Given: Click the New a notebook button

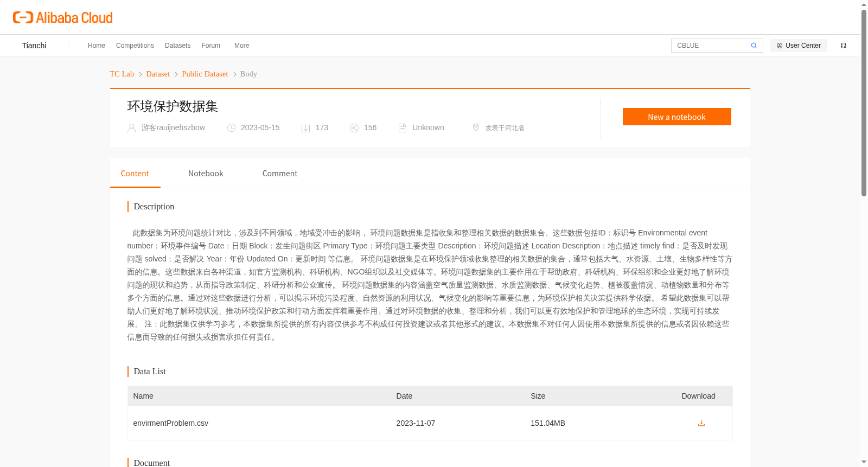Looking at the screenshot, I should pyautogui.click(x=676, y=117).
